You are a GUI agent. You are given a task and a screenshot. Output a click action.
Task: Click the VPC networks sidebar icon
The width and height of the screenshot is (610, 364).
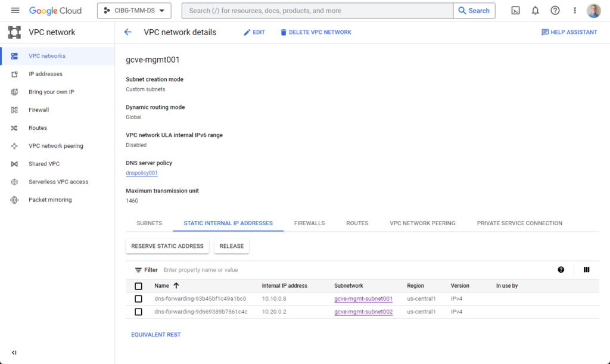pos(14,56)
